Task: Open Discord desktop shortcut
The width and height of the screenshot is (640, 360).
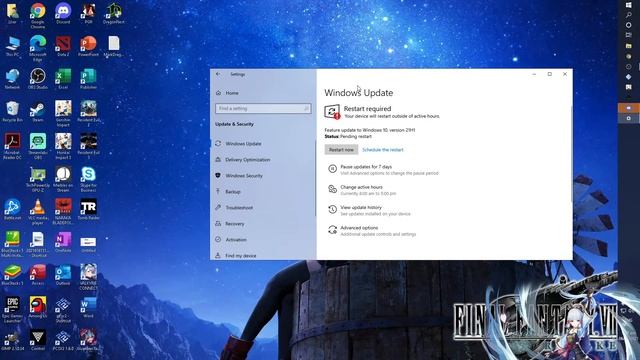Action: point(63,13)
